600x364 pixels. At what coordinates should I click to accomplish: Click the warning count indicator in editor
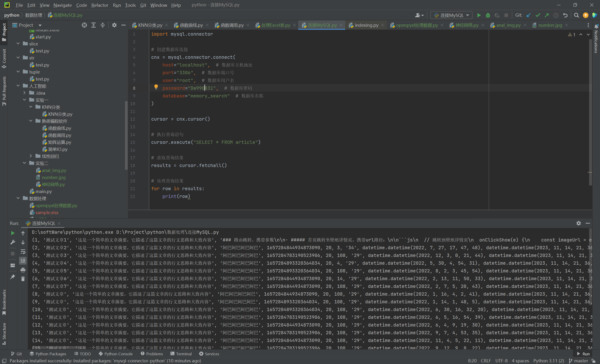(571, 35)
